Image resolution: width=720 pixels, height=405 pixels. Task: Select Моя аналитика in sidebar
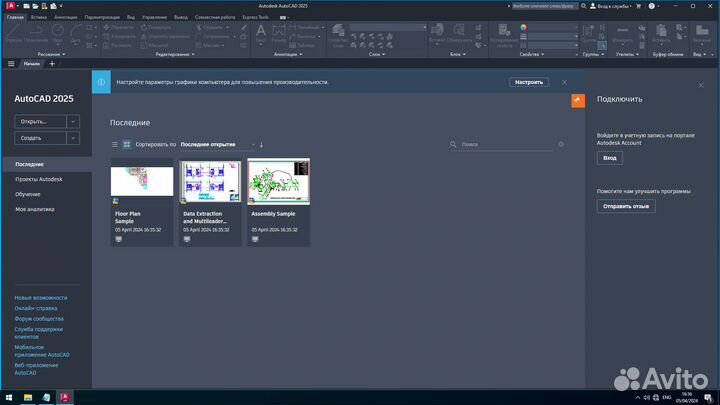[x=35, y=209]
